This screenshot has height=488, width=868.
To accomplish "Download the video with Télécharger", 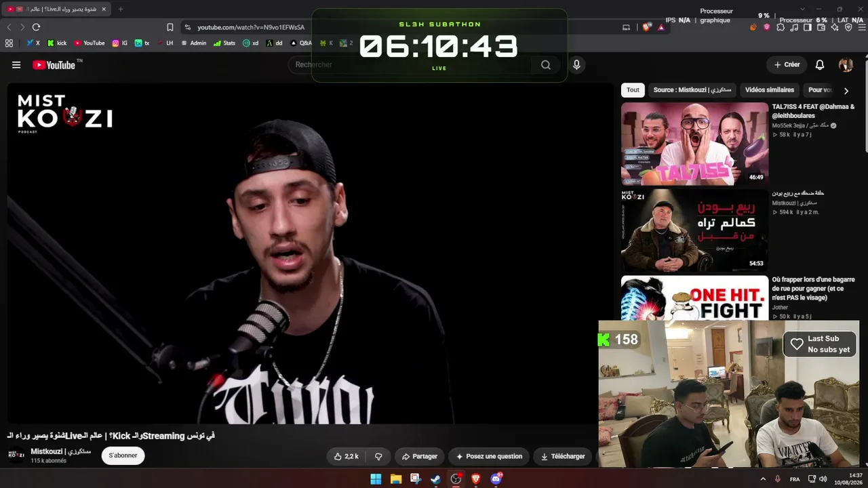I will coord(562,457).
